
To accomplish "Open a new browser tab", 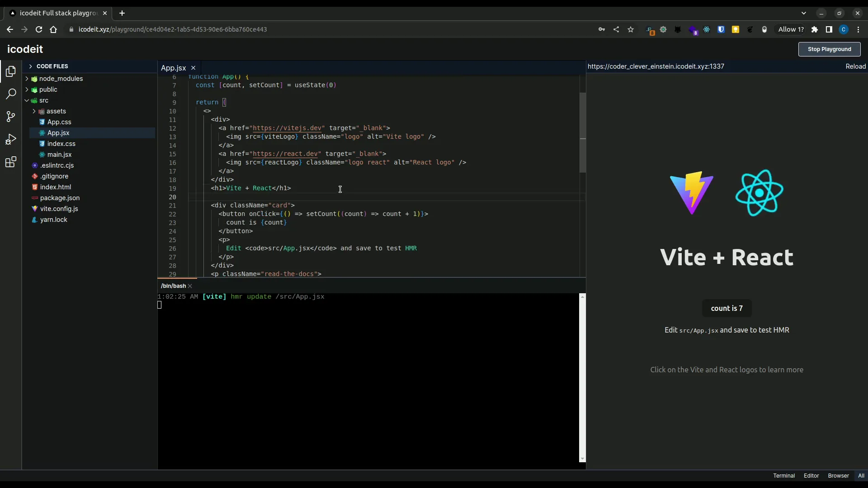I will [122, 13].
